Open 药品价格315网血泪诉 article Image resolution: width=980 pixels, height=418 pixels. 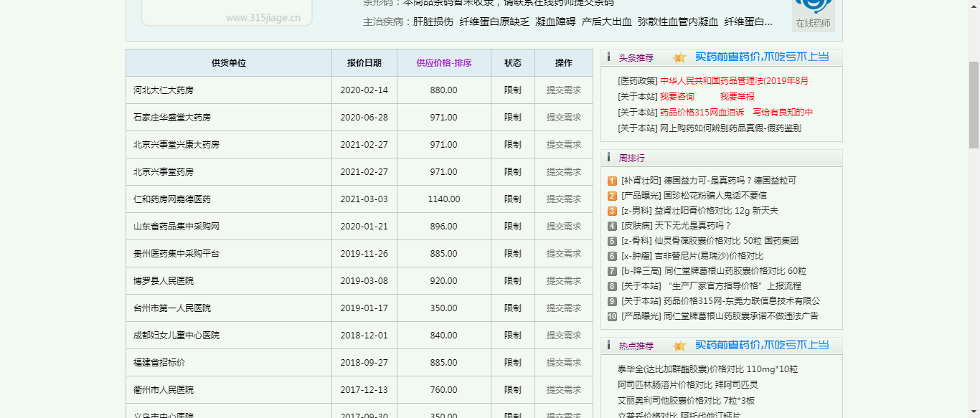pyautogui.click(x=702, y=113)
